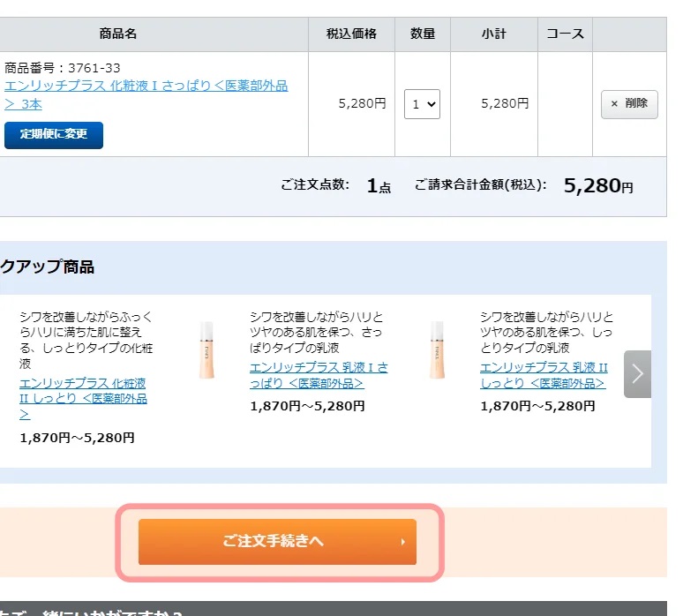This screenshot has height=616, width=683.
Task: Open the エンリッチプラス 化粧液 I さっぱり product link
Action: tap(146, 94)
